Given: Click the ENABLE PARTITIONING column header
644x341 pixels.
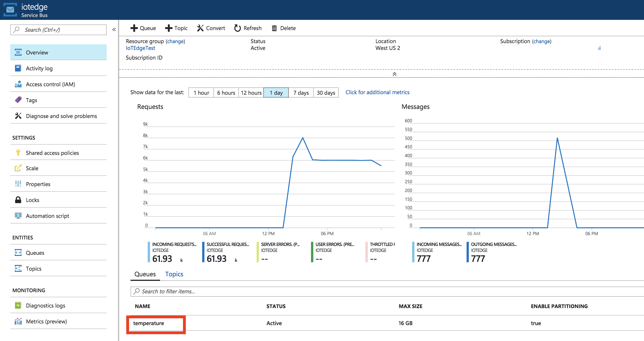Looking at the screenshot, I should [x=559, y=306].
